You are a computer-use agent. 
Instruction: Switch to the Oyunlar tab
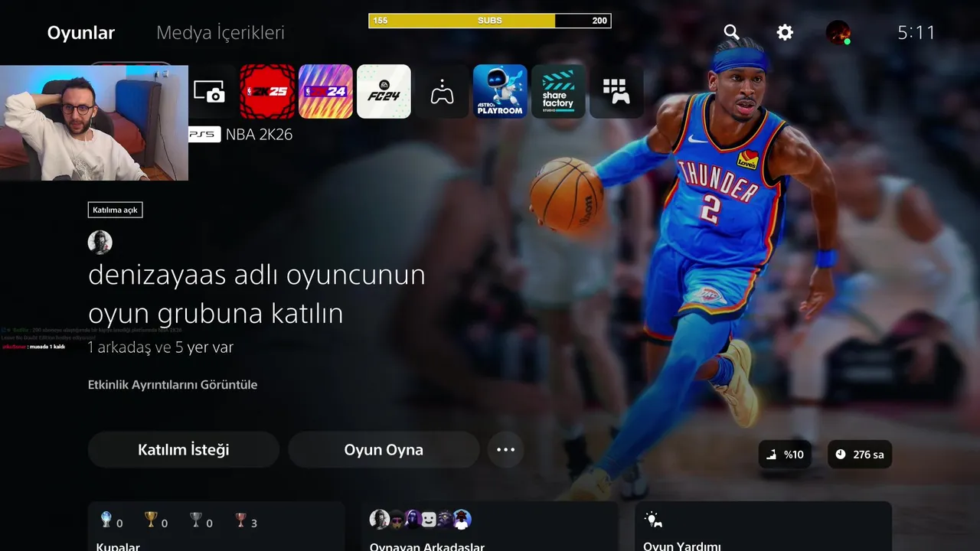(81, 33)
